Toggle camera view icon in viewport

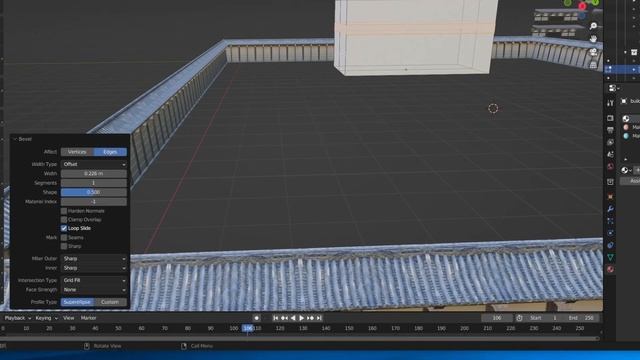pyautogui.click(x=593, y=52)
